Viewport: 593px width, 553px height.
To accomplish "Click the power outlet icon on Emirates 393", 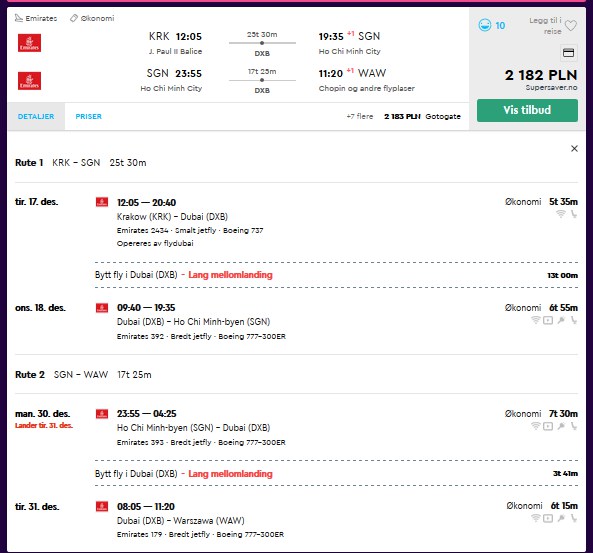I will 561,426.
